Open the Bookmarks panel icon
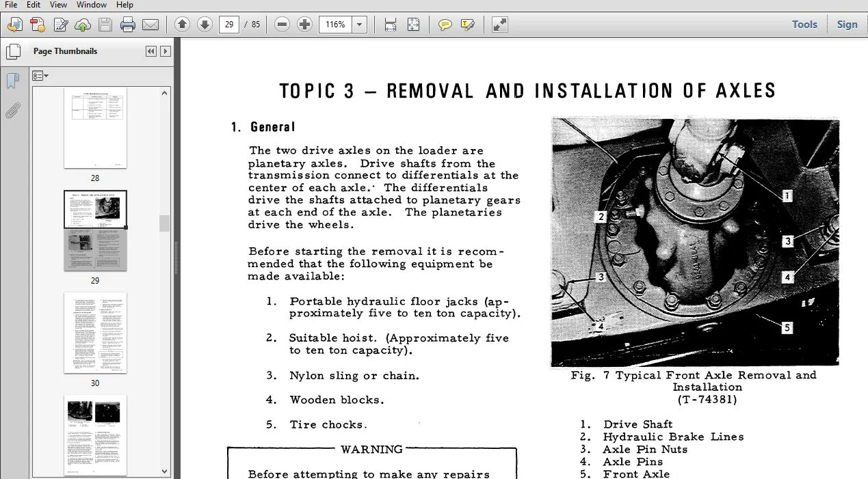 coord(12,81)
